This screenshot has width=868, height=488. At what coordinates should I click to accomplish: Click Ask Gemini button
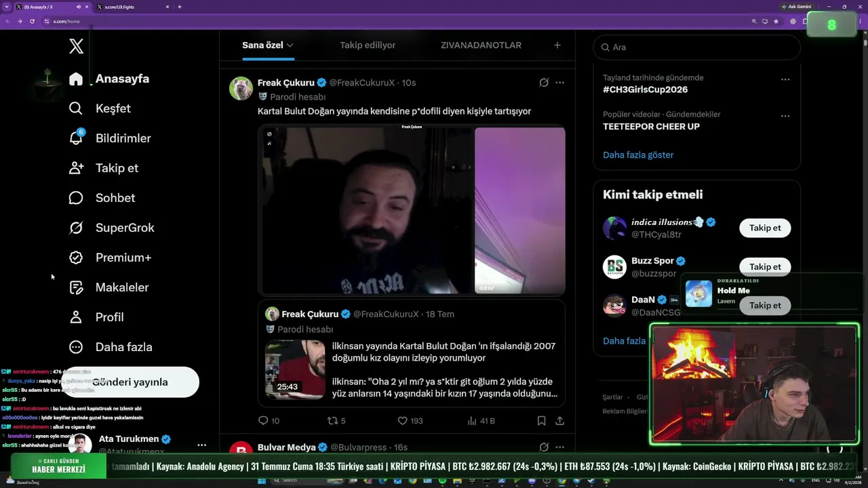pyautogui.click(x=796, y=7)
